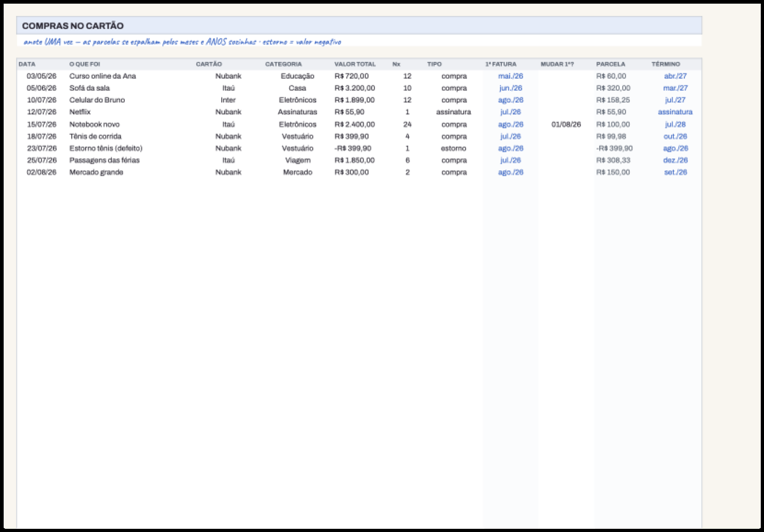
Task: Click the 'Curso online da Ana' cell
Action: coord(103,76)
